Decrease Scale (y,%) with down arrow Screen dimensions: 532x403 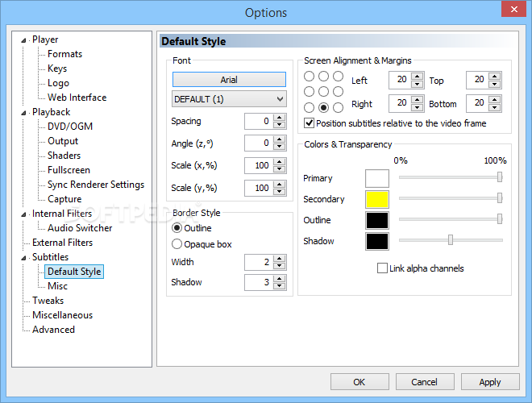click(x=279, y=191)
